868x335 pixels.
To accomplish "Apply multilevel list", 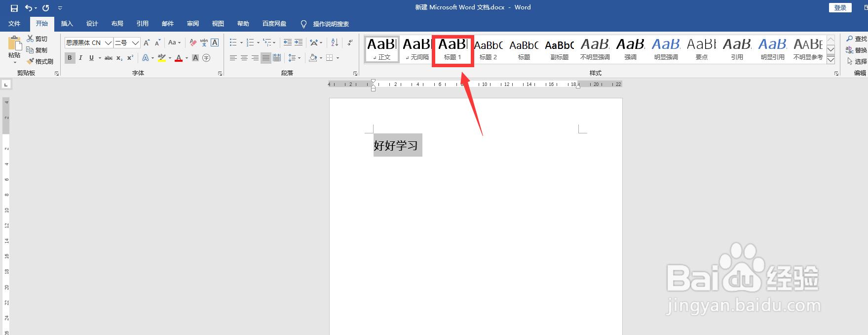I will [267, 43].
